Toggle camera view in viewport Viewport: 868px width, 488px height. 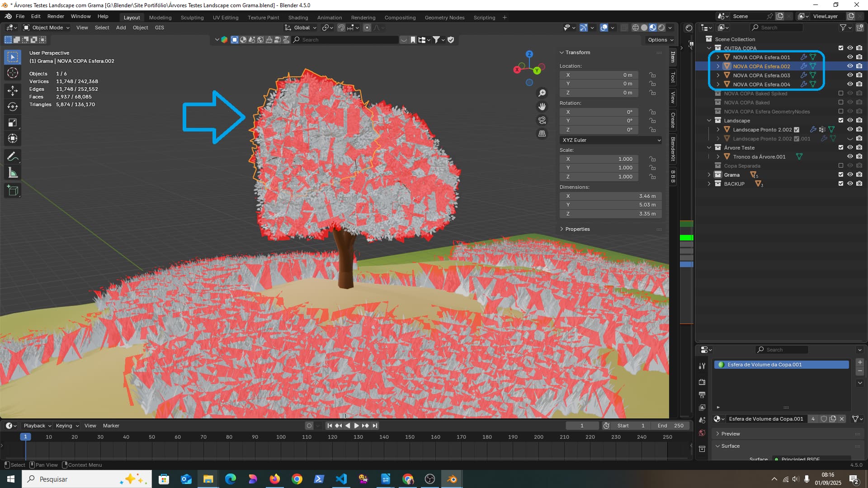(542, 120)
